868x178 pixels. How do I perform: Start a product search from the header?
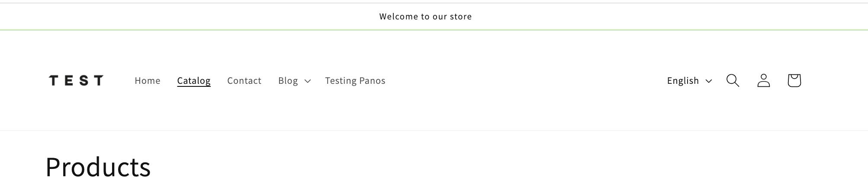(733, 80)
